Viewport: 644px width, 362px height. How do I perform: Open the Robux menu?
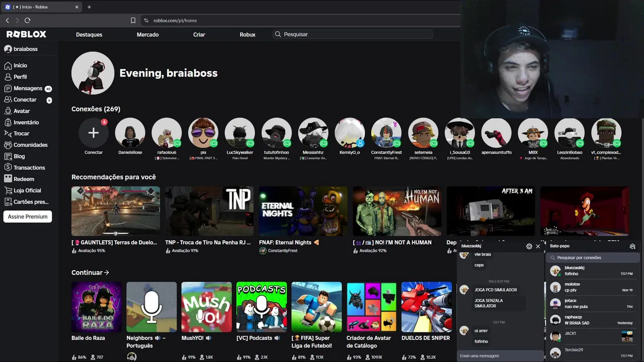pyautogui.click(x=248, y=35)
